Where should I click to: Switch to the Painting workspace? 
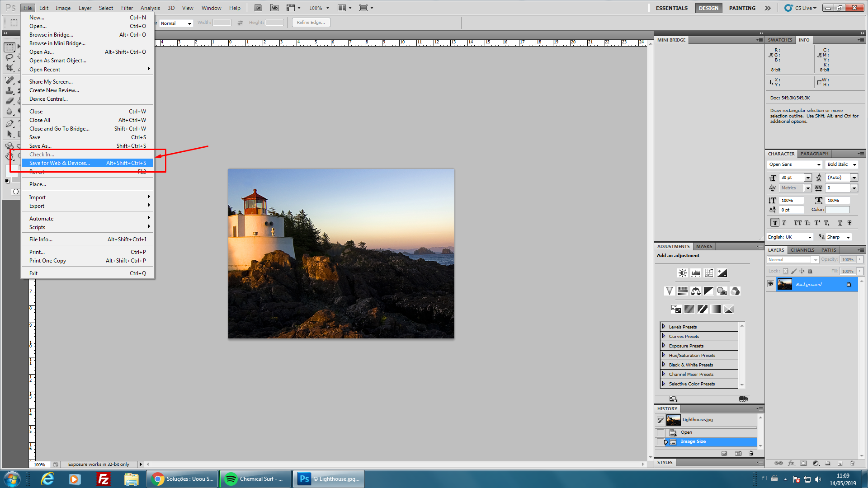point(742,8)
